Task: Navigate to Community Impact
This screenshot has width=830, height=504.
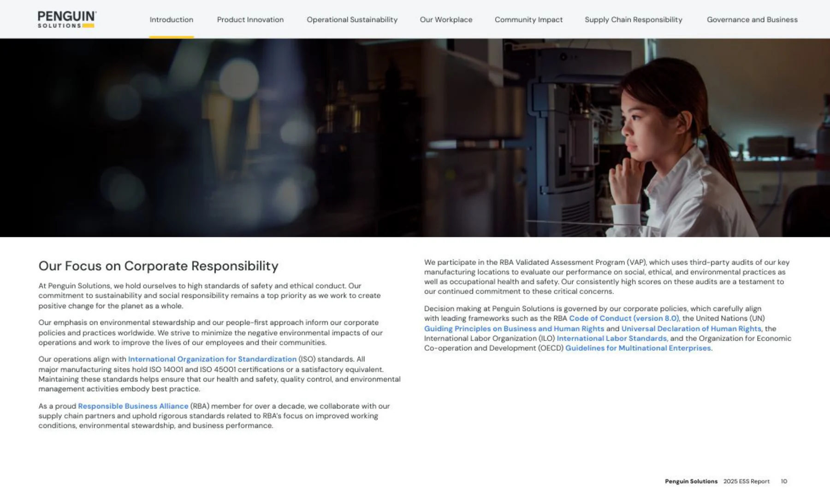Action: [x=528, y=20]
